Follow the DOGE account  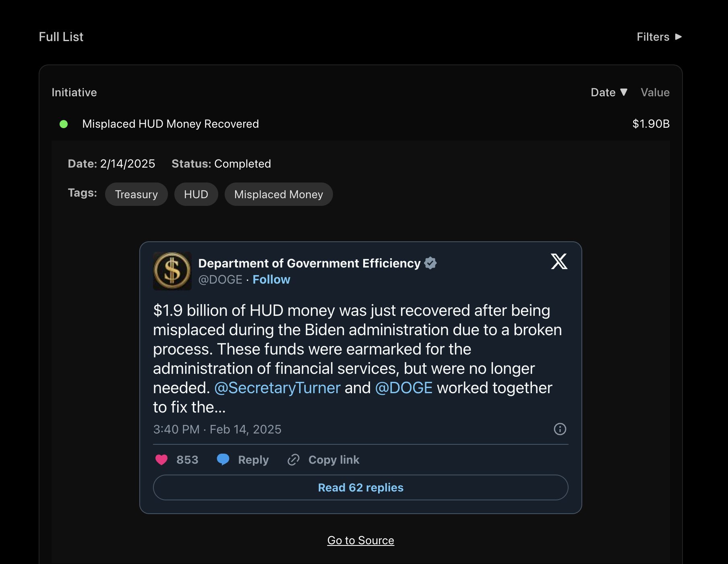tap(271, 280)
